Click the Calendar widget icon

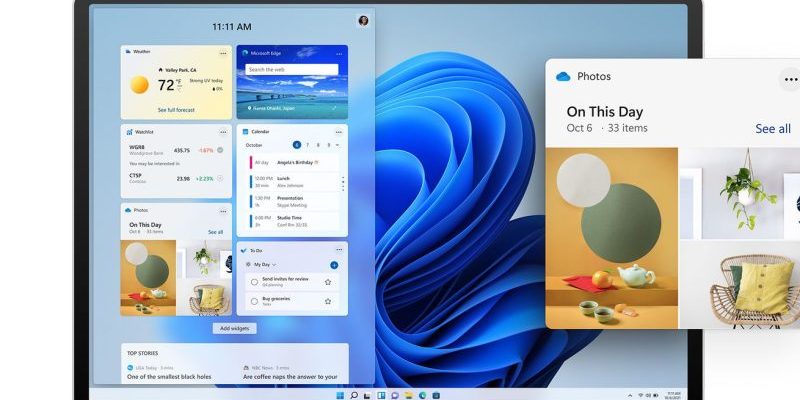pyautogui.click(x=245, y=132)
